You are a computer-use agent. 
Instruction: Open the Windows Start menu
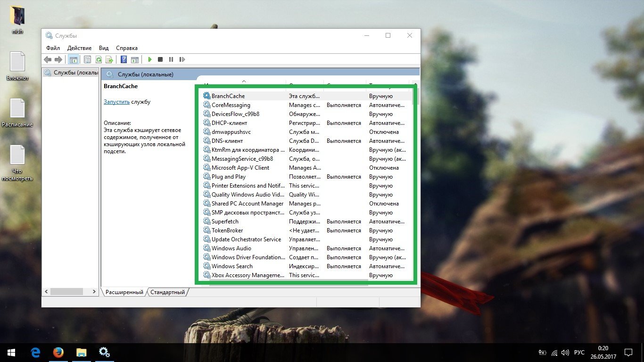click(11, 352)
